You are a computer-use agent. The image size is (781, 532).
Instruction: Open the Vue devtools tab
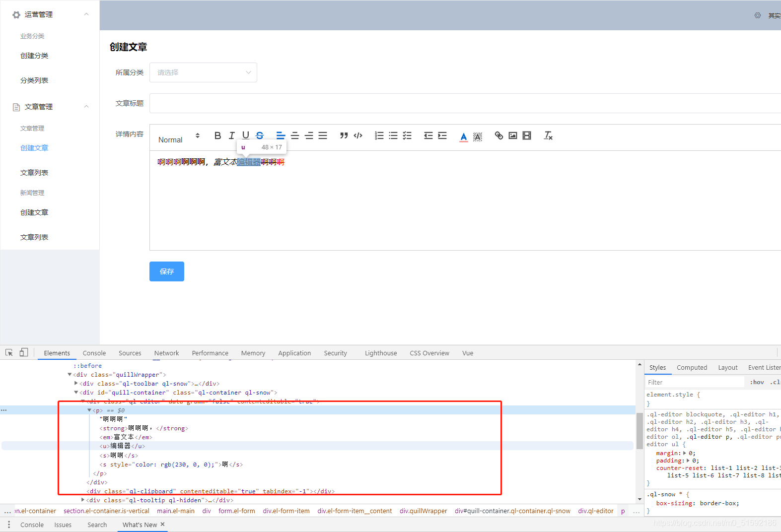point(468,353)
